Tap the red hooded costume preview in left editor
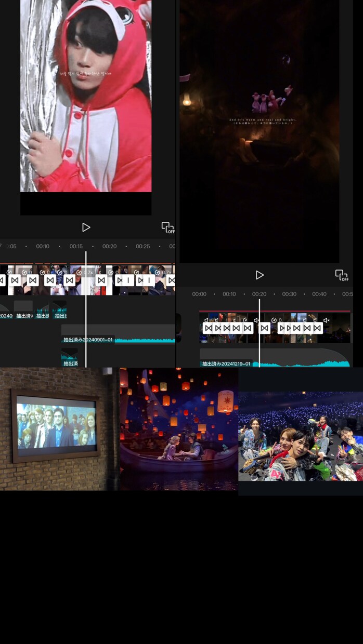This screenshot has width=363, height=644. point(86,96)
